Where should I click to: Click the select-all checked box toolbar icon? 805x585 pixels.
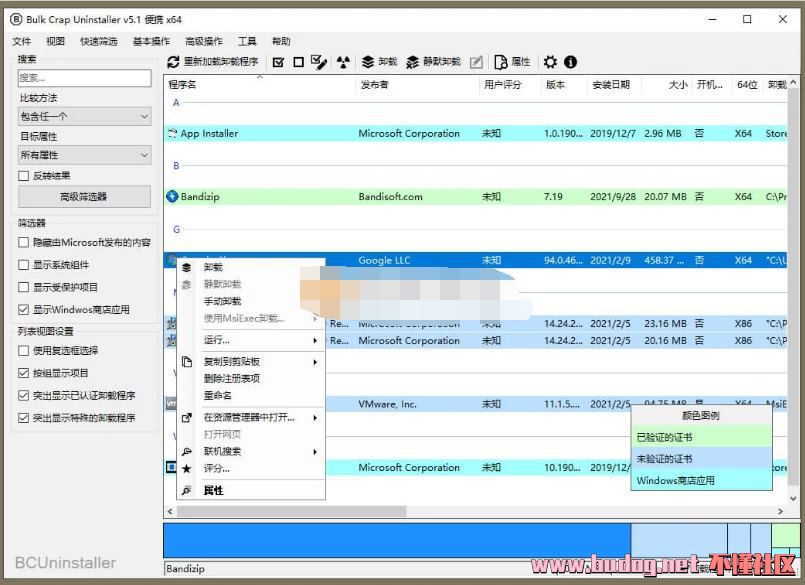click(x=278, y=62)
